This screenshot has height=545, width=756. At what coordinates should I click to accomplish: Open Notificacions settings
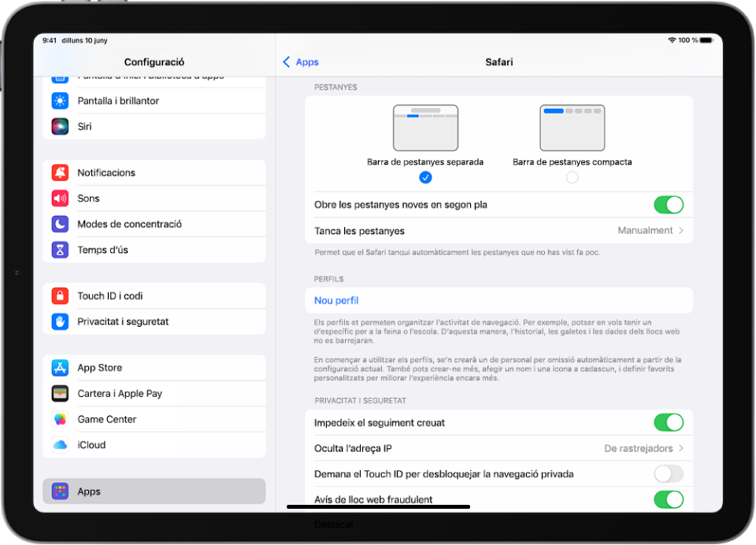click(154, 172)
